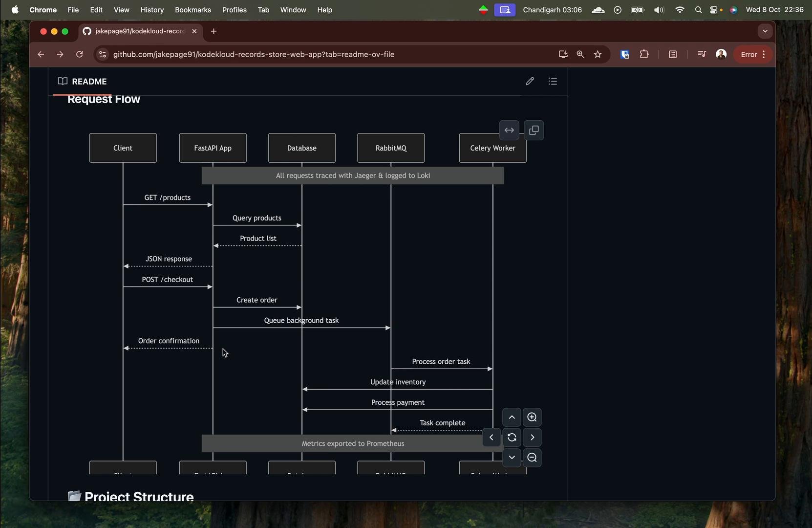View site information icon in address bar
The height and width of the screenshot is (528, 812).
102,54
